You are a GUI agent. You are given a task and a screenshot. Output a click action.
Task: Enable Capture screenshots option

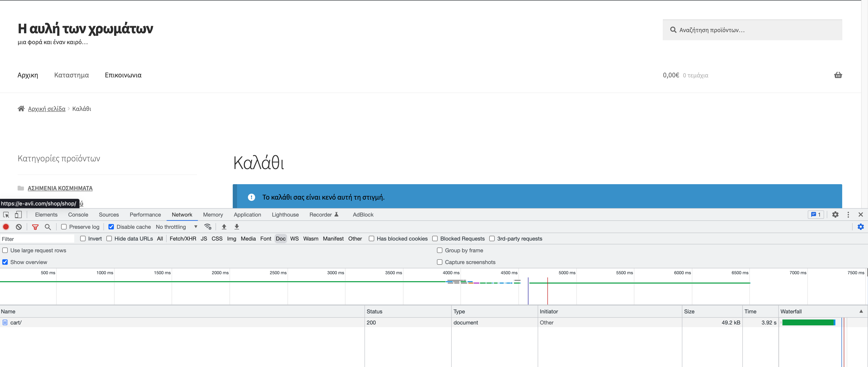coord(439,262)
